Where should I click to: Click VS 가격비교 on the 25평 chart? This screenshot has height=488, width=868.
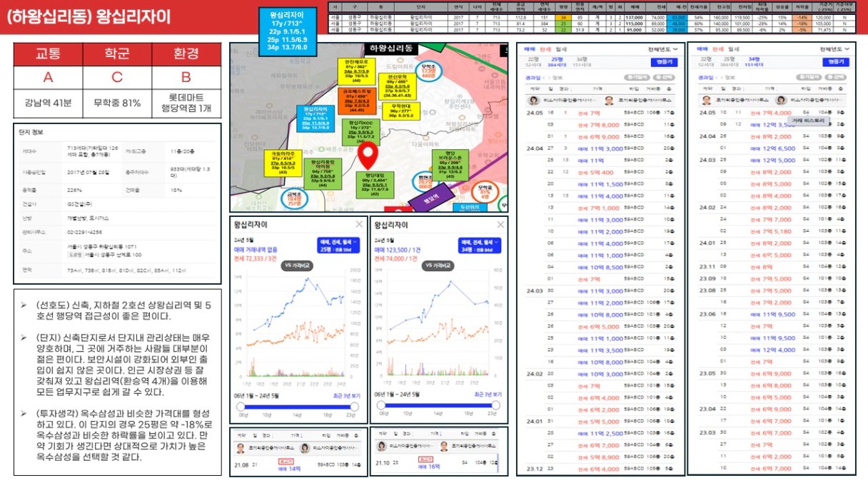click(x=298, y=264)
